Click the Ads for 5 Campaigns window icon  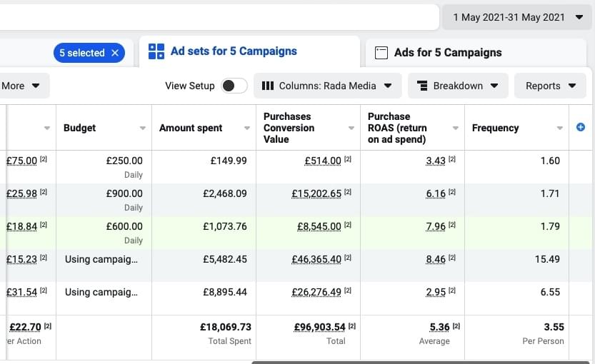(381, 53)
